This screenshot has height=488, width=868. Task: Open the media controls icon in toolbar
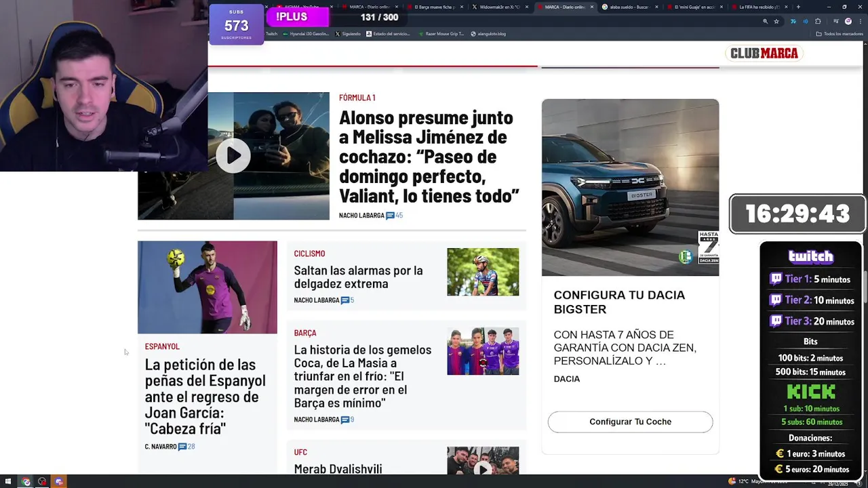[x=836, y=21]
